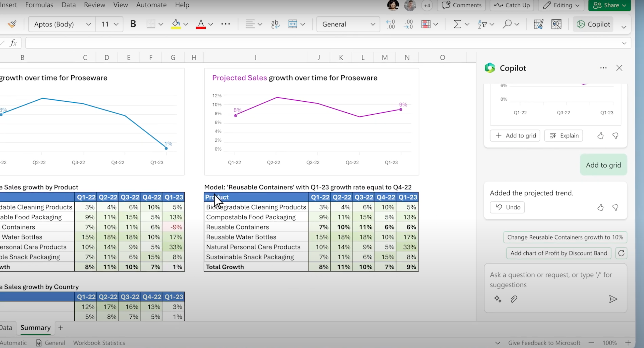
Task: Open the fill color dropdown arrow
Action: click(x=186, y=24)
